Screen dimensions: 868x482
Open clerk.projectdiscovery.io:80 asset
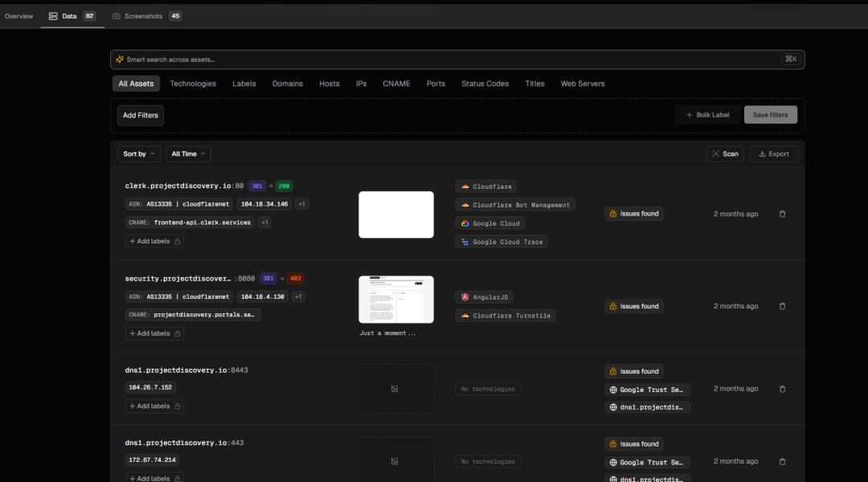coord(184,186)
